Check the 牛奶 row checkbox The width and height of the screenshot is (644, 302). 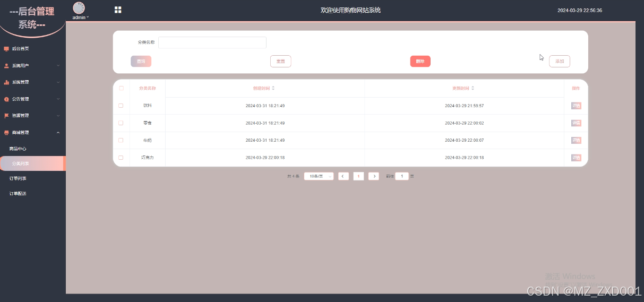pos(121,140)
